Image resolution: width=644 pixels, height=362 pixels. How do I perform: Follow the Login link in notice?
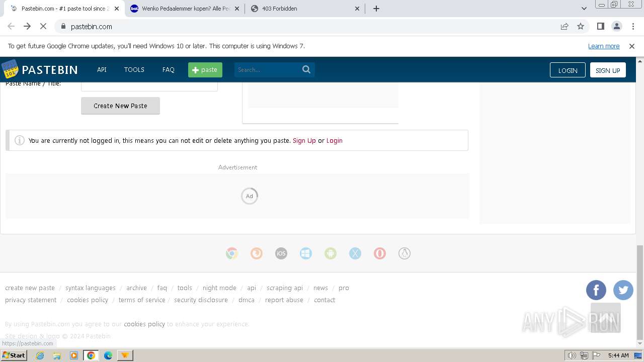pos(335,140)
